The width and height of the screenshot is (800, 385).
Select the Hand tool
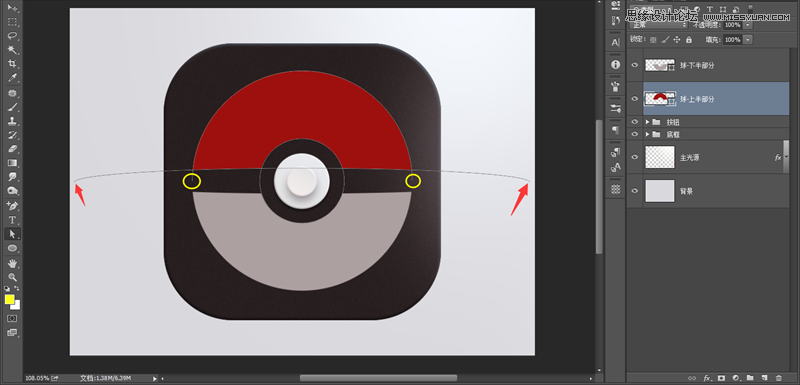tap(13, 264)
